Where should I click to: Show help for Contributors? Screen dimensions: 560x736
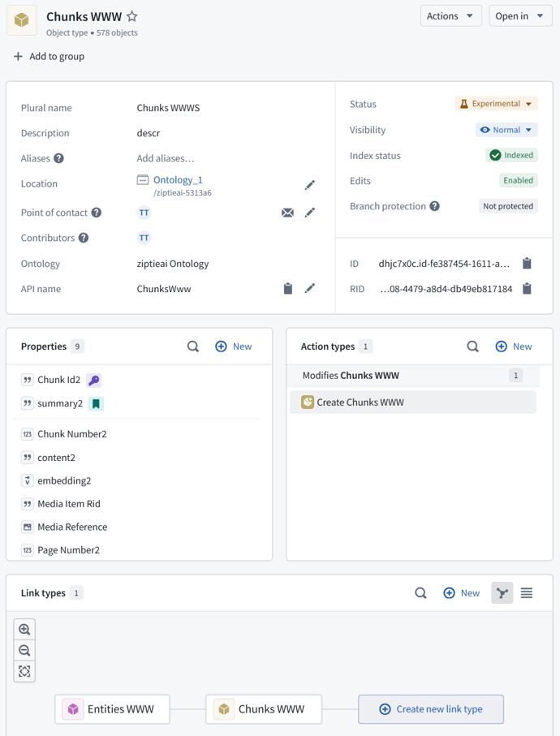[84, 238]
